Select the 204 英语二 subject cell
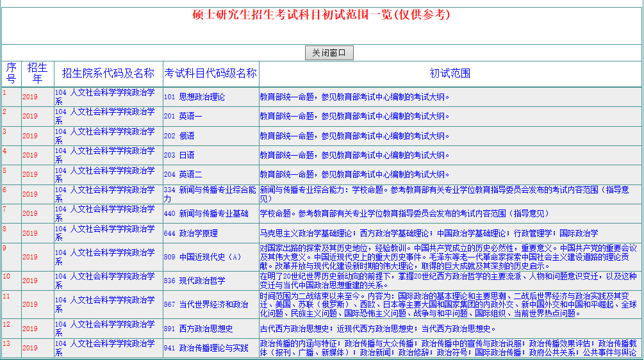Image resolution: width=644 pixels, height=360 pixels. (183, 174)
